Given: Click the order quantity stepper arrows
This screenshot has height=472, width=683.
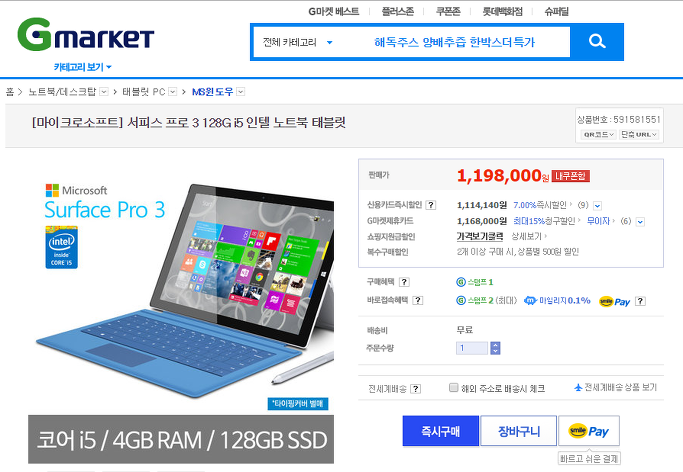Looking at the screenshot, I should (x=495, y=348).
